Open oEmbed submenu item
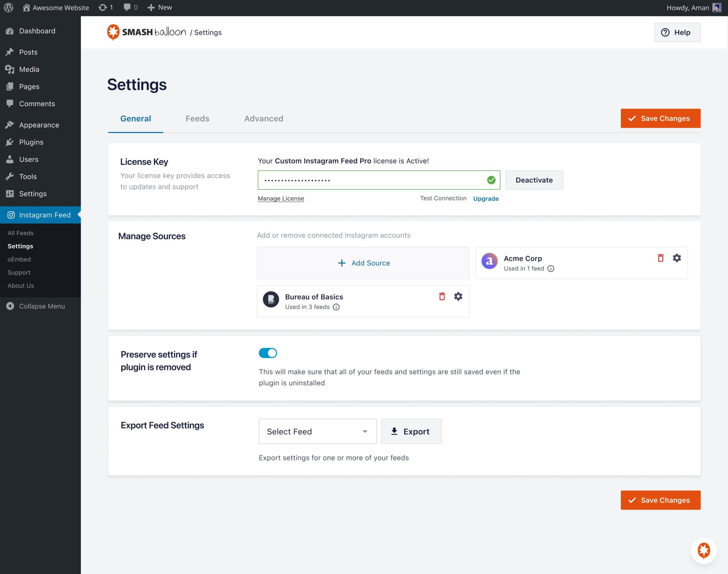 (x=19, y=259)
